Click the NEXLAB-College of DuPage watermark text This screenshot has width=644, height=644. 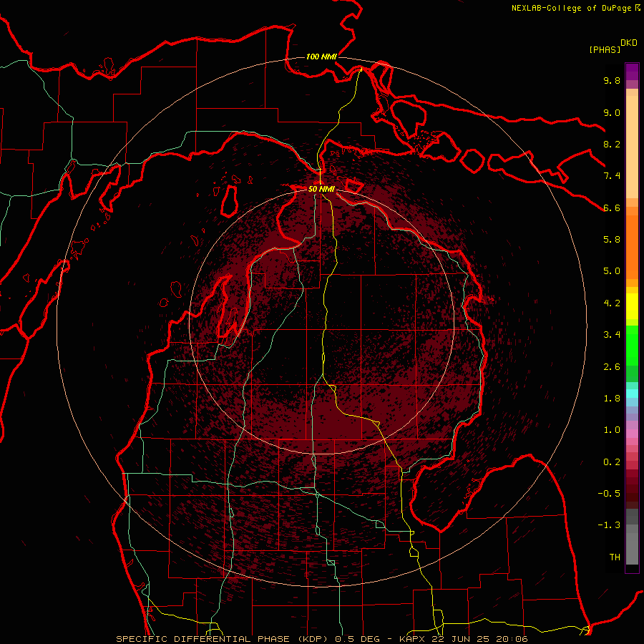click(571, 8)
